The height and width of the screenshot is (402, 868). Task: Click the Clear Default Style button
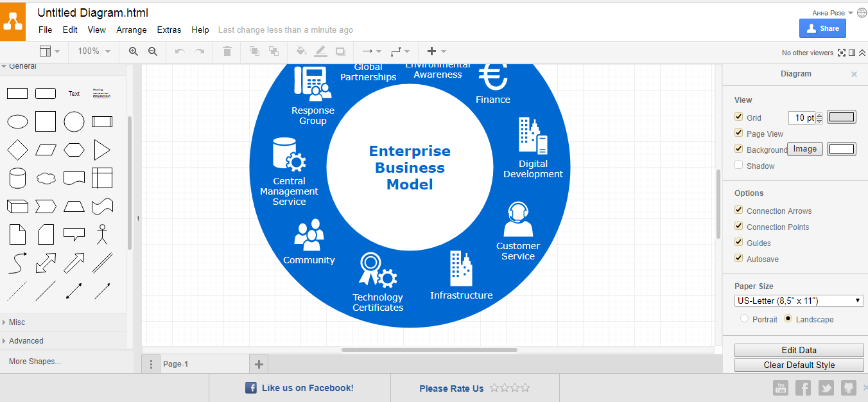799,365
